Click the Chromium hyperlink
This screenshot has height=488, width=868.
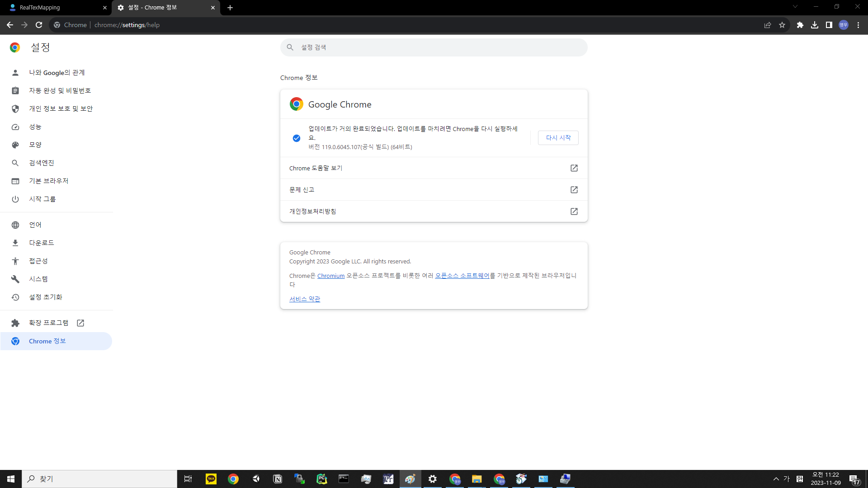click(330, 276)
